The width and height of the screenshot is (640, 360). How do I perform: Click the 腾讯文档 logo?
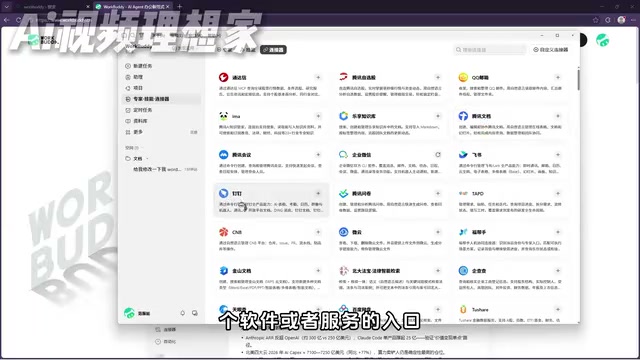point(463,116)
